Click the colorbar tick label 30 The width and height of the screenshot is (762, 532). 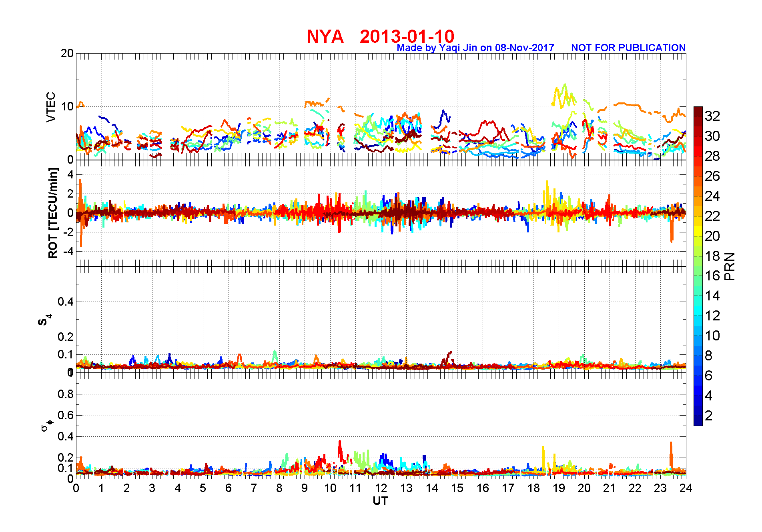(x=712, y=136)
